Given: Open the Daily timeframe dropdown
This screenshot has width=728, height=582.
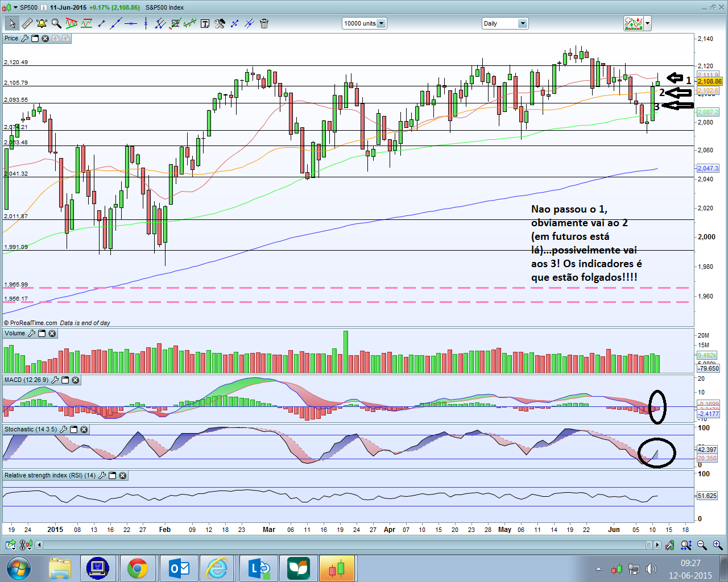Looking at the screenshot, I should click(x=505, y=23).
